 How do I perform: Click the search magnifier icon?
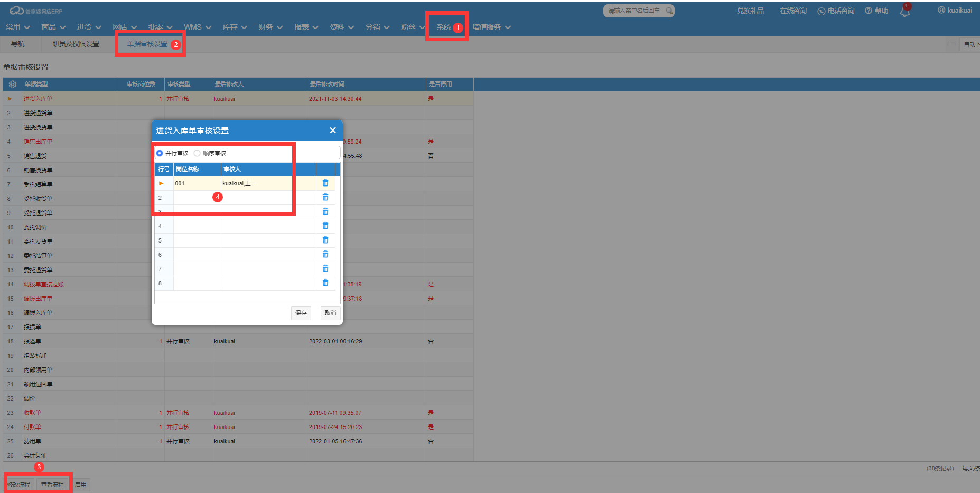tap(669, 11)
